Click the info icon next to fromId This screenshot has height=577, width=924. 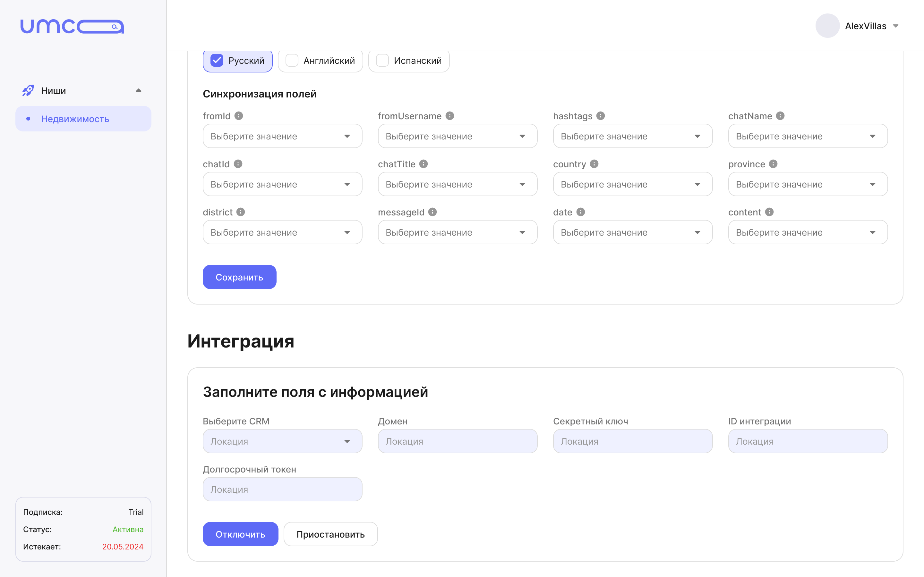click(x=239, y=116)
